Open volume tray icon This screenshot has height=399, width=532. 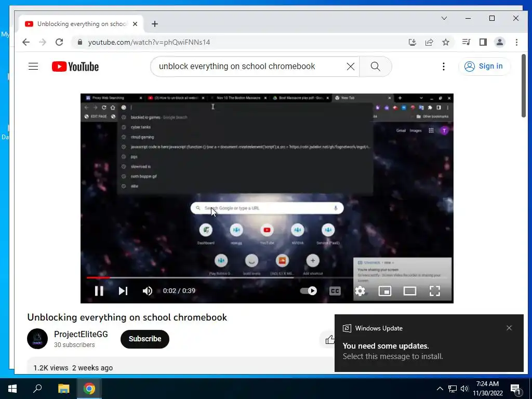pos(464,389)
